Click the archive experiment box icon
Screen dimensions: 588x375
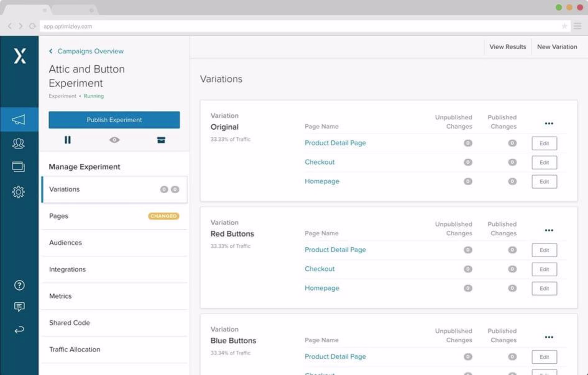pos(161,140)
